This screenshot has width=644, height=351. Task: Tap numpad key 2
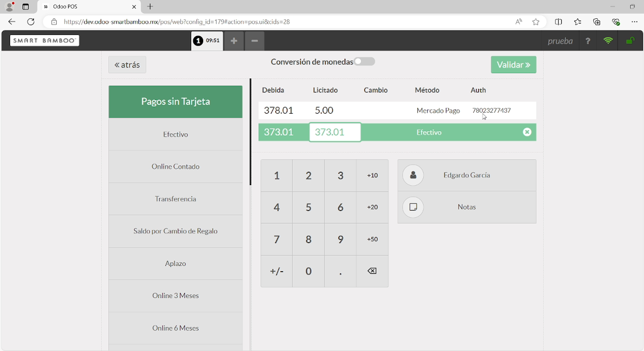point(309,175)
